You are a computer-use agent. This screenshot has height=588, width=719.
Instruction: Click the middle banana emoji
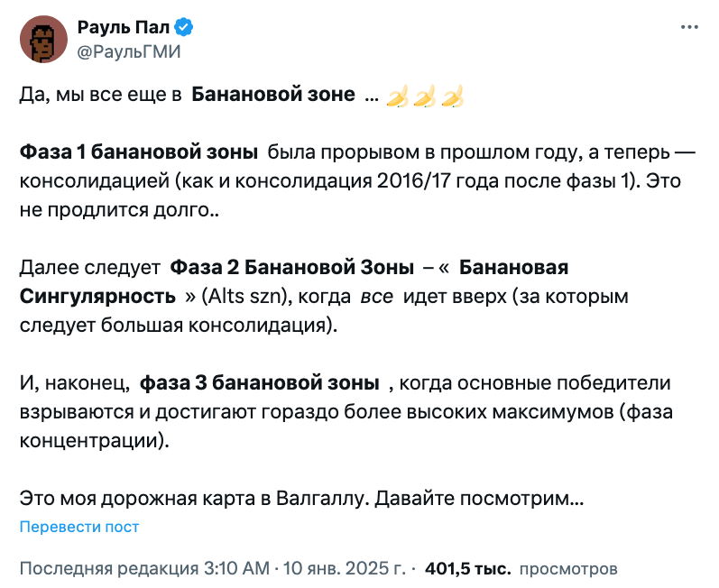pyautogui.click(x=425, y=96)
